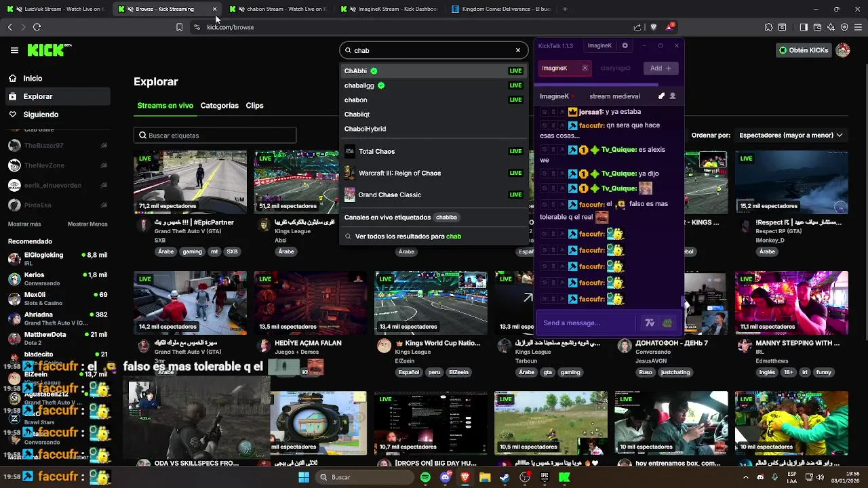Open Ver todos los resultados para chab
Screen dimensions: 868x488
coord(433,237)
